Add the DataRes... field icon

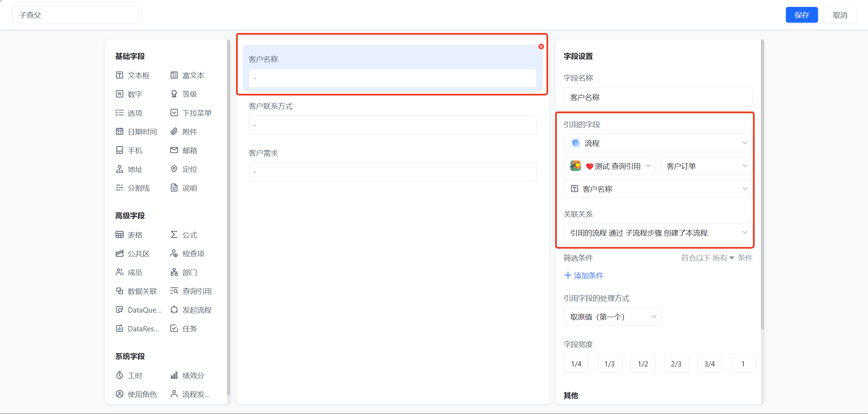coord(120,329)
